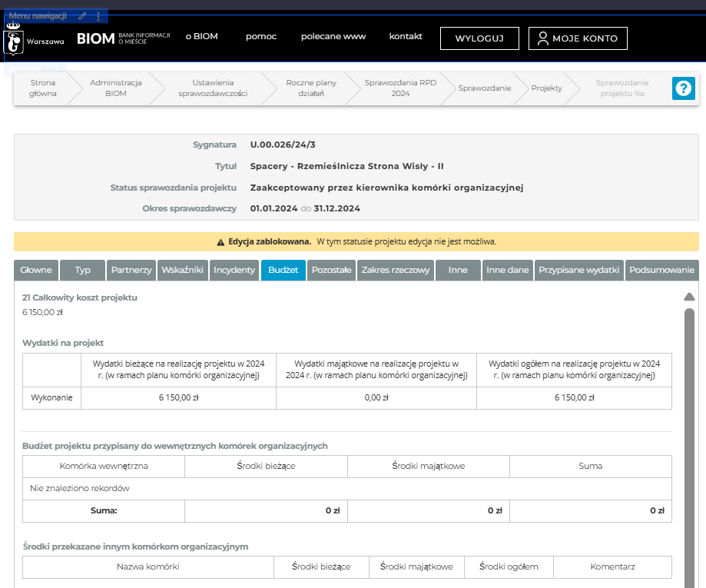Open the pomoc menu item
This screenshot has height=588, width=706.
[261, 36]
